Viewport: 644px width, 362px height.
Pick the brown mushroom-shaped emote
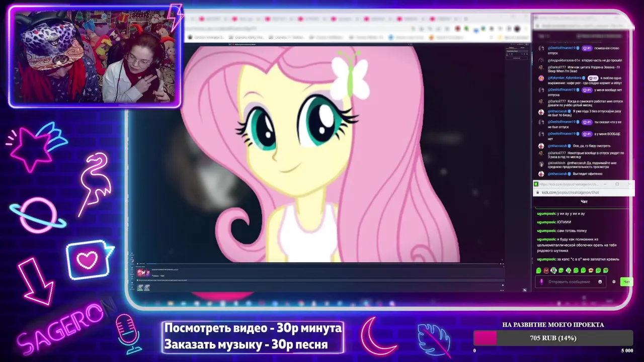click(591, 270)
